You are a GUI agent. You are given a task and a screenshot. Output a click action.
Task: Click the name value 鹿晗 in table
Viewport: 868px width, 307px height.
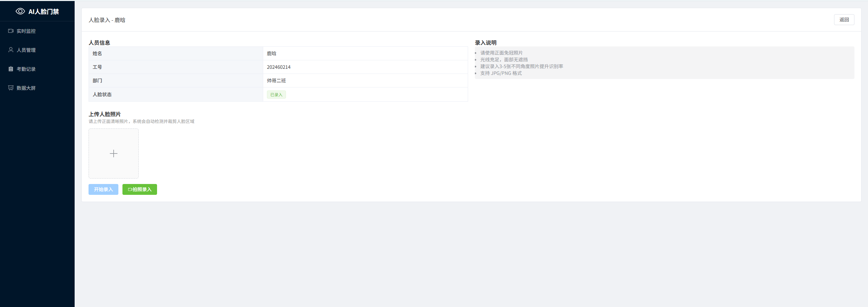pyautogui.click(x=271, y=54)
